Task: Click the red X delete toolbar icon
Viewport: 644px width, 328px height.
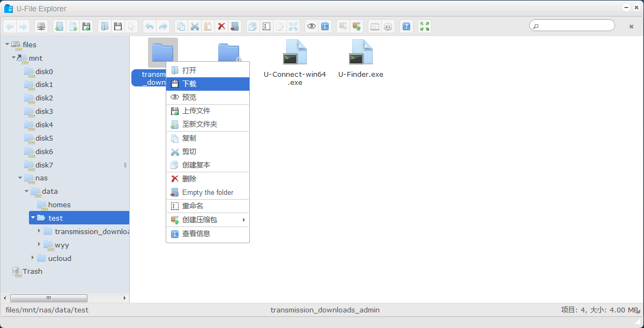Action: 221,26
